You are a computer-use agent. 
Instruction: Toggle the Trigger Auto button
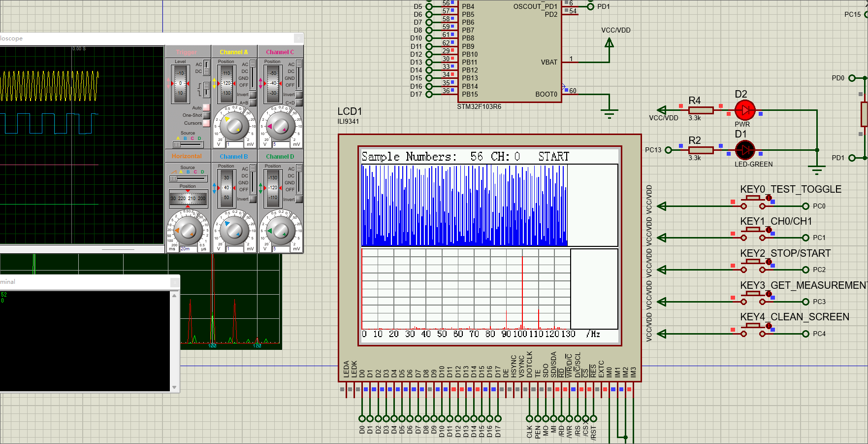pos(206,107)
